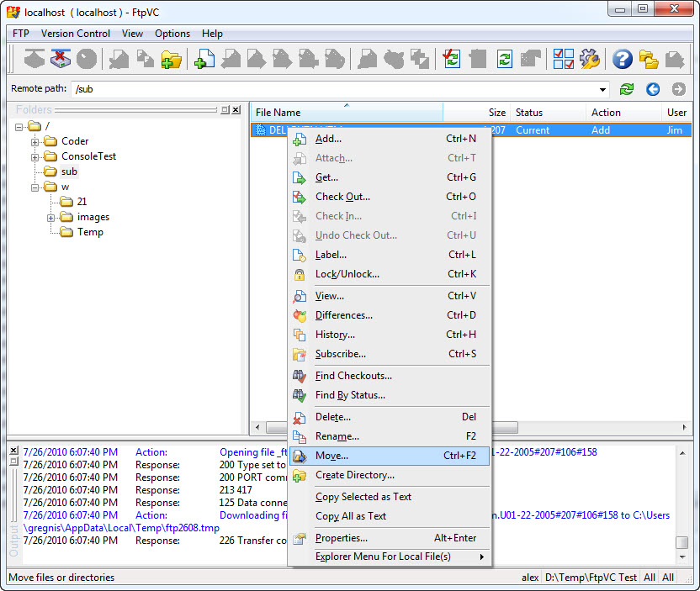
Task: Choose Find By Status... from context menu
Action: tap(390, 395)
